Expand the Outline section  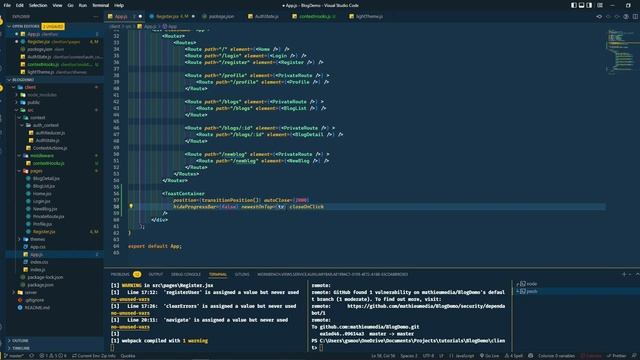[20, 340]
